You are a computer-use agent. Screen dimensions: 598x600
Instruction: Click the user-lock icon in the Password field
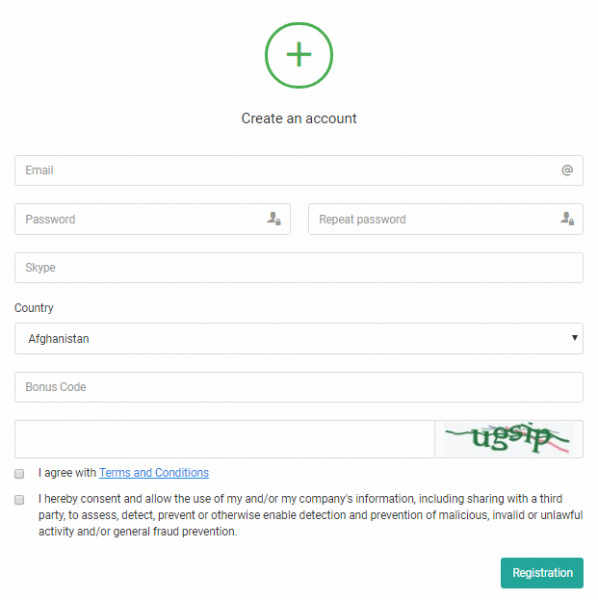[x=274, y=218]
